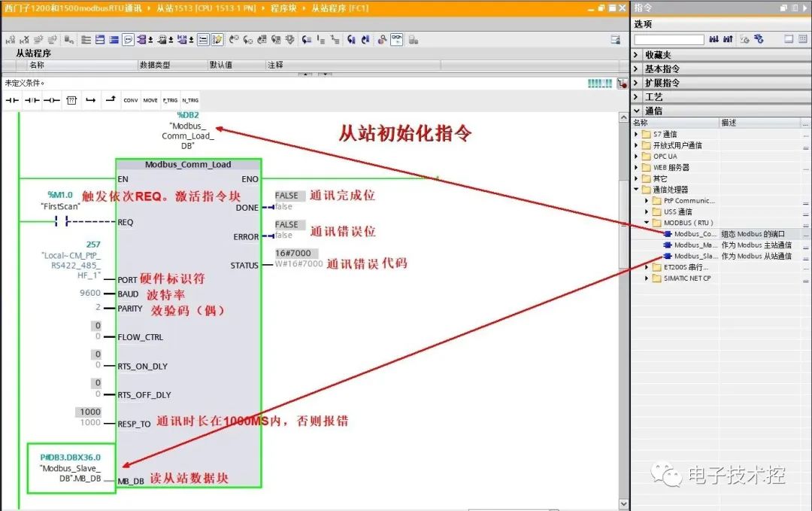The image size is (812, 511).
Task: Click the editor vertical scrollbar down arrow
Action: (x=623, y=503)
